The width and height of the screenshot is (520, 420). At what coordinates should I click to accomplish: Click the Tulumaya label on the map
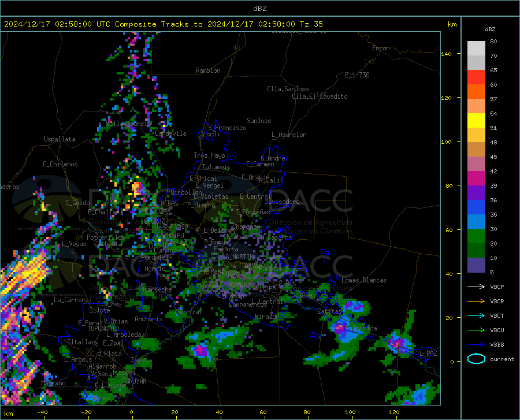click(216, 167)
